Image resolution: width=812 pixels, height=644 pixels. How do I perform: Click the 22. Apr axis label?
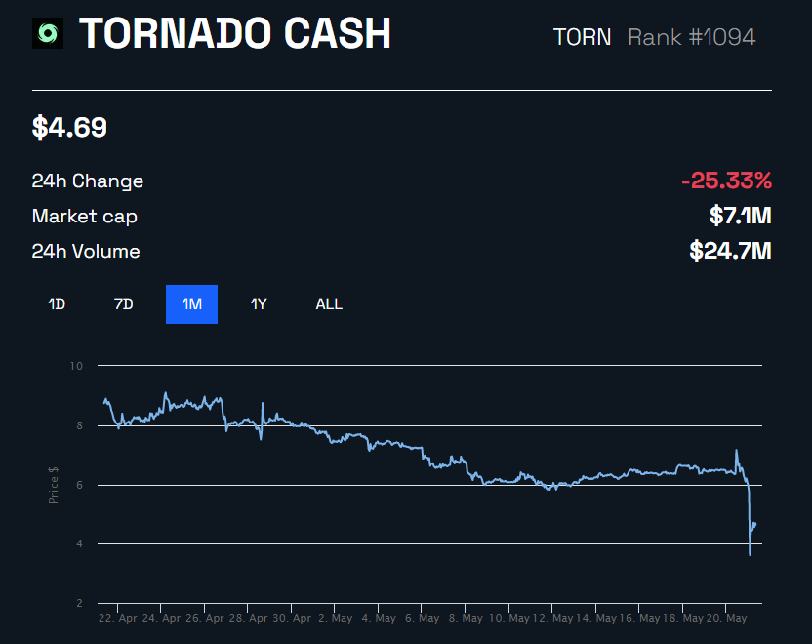(117, 618)
